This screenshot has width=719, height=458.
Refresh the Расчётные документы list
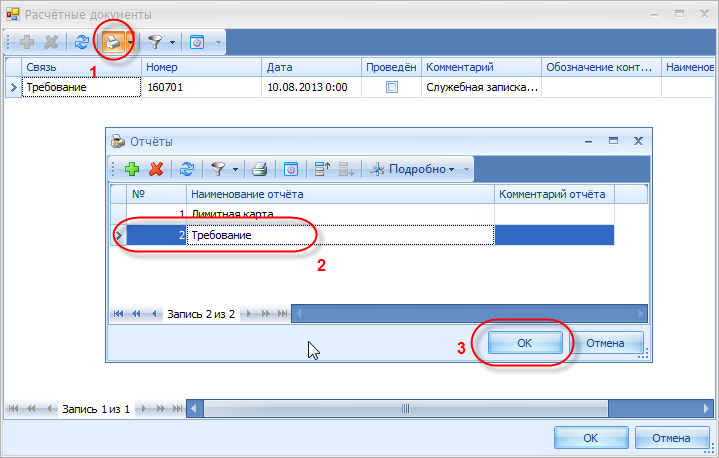[82, 42]
